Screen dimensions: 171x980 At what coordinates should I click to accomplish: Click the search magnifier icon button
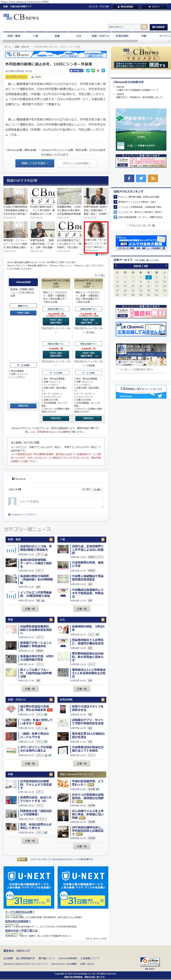144,27
